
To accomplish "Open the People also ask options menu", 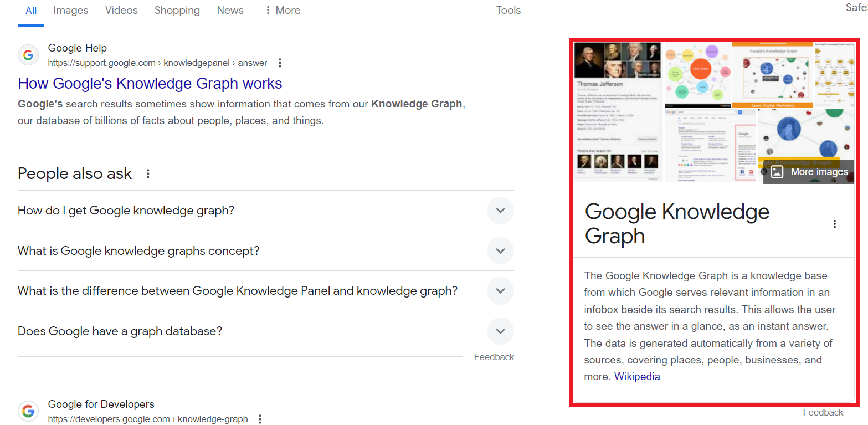I will click(148, 174).
